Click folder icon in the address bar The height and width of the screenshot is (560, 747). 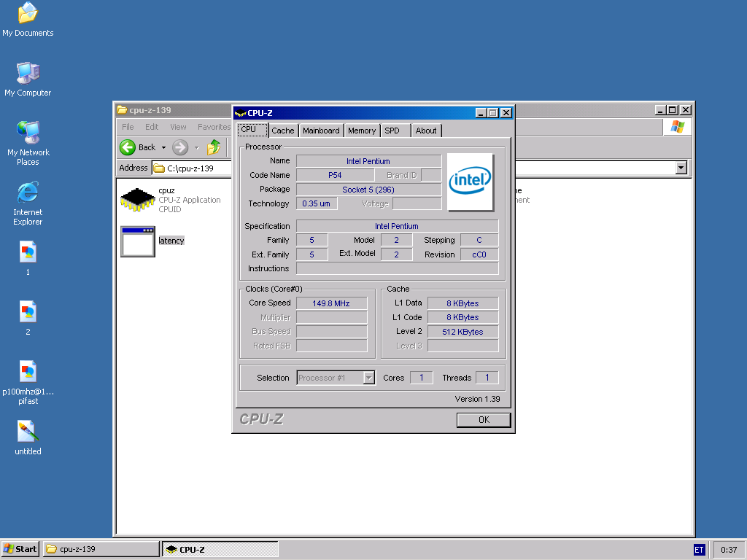159,168
